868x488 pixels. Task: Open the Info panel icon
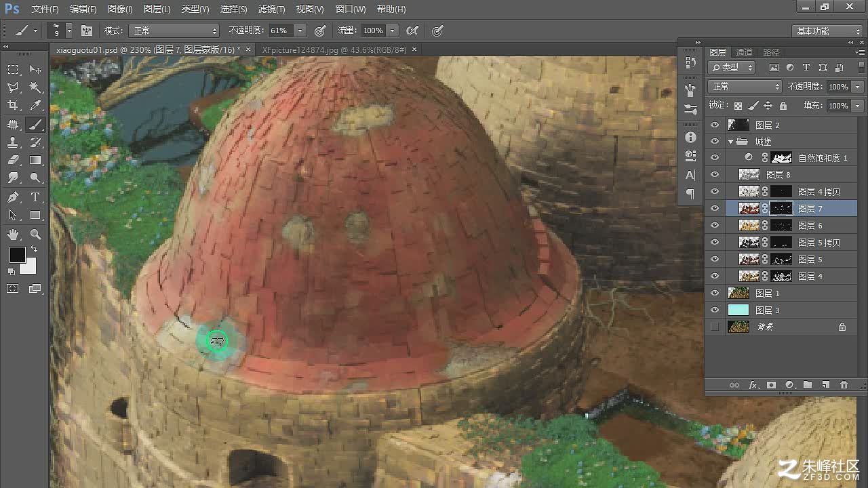coord(690,137)
